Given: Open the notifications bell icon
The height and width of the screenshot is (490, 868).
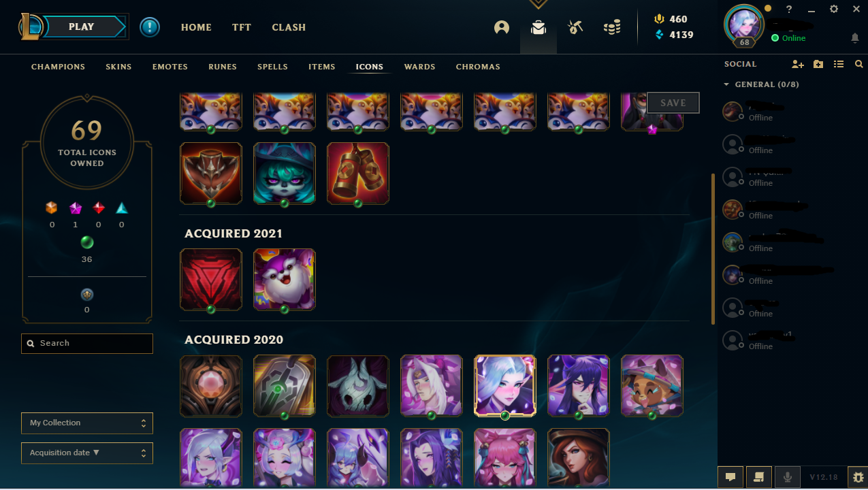Looking at the screenshot, I should [855, 39].
